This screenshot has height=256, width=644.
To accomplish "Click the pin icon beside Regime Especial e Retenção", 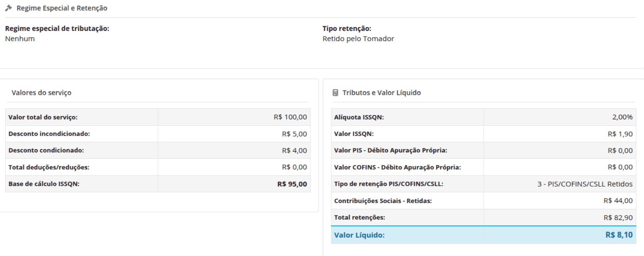I will coord(8,8).
